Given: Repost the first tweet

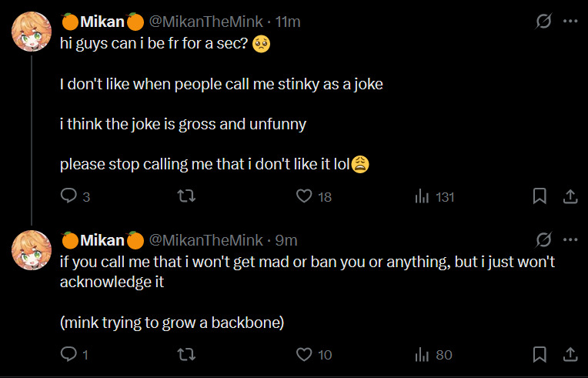Looking at the screenshot, I should [186, 196].
